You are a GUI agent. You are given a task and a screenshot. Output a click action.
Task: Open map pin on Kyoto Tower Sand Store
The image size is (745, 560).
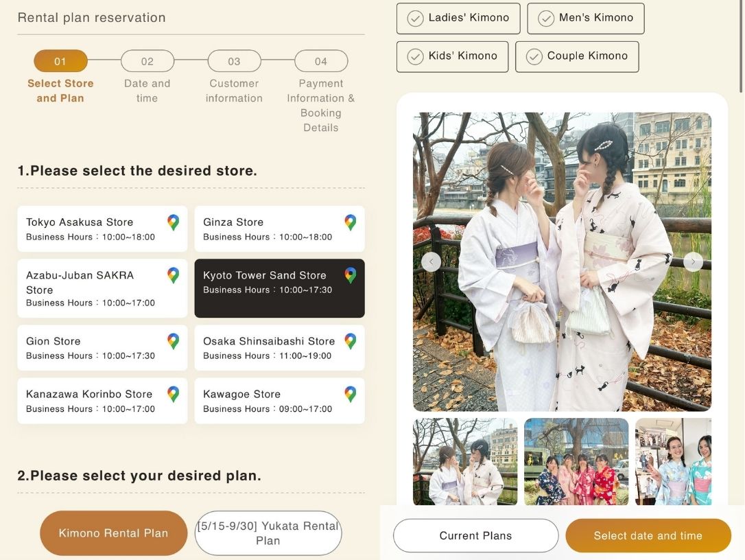coord(350,275)
